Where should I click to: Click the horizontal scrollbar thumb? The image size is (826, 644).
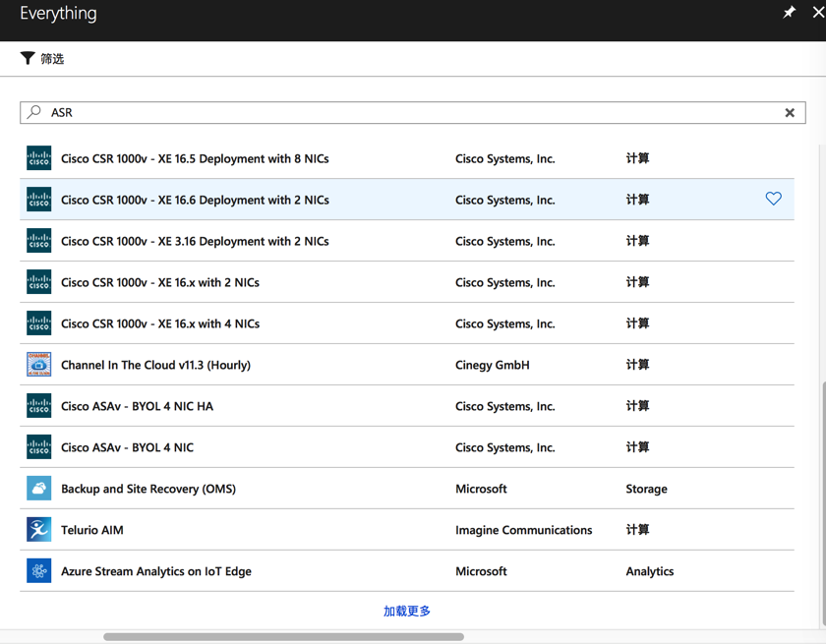tap(283, 637)
